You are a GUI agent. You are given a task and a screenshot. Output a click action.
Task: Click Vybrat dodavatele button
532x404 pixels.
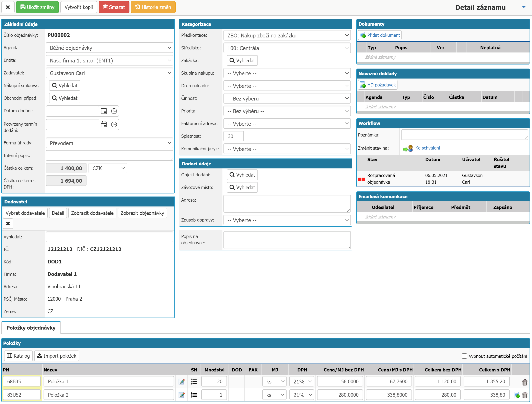[x=25, y=213]
